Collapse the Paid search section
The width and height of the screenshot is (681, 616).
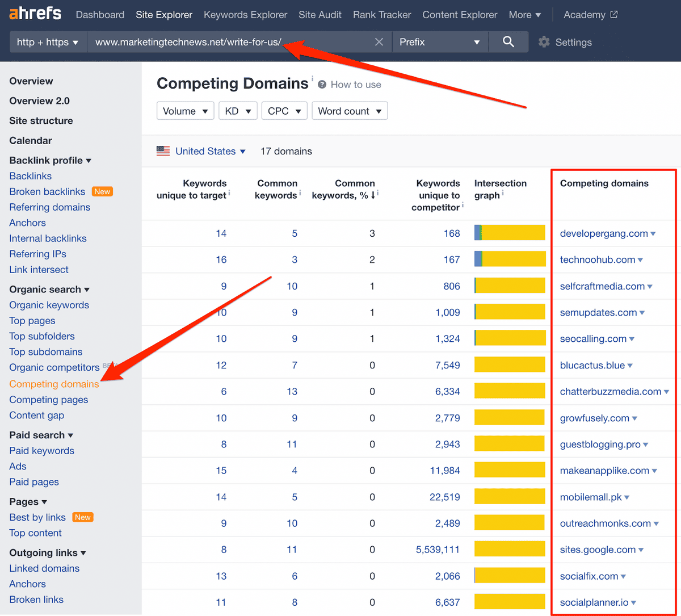[41, 435]
